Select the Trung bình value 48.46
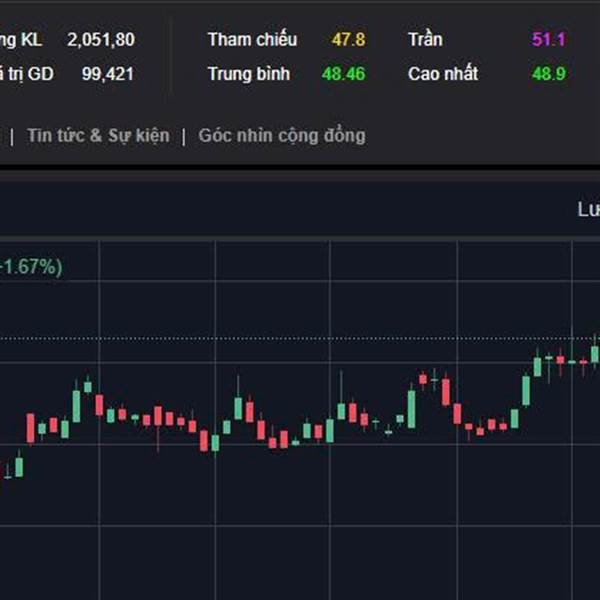 click(x=344, y=74)
